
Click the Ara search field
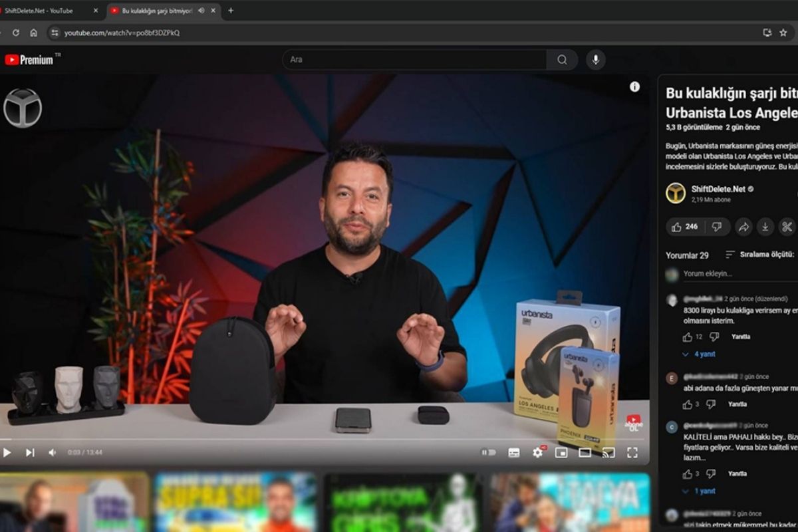pos(415,59)
